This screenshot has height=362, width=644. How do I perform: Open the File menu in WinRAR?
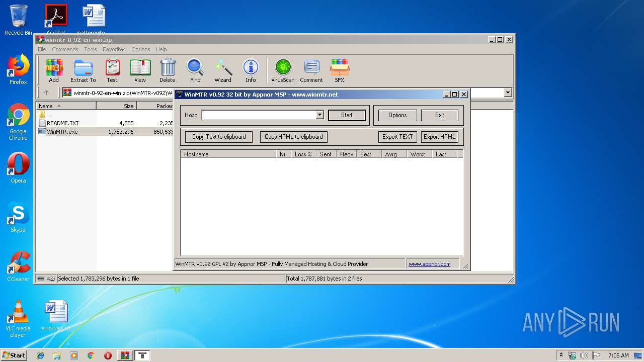click(x=42, y=49)
